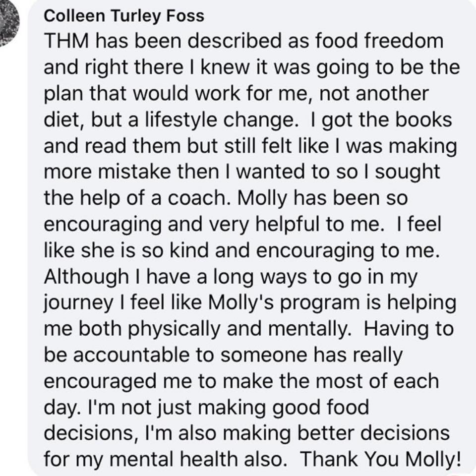This screenshot has width=476, height=476.
Task: Click the words "better decisions" in the comment
Action: coord(373,433)
